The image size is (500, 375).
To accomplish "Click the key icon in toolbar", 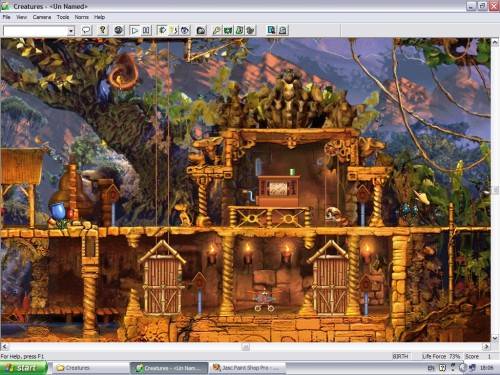I will click(x=217, y=30).
